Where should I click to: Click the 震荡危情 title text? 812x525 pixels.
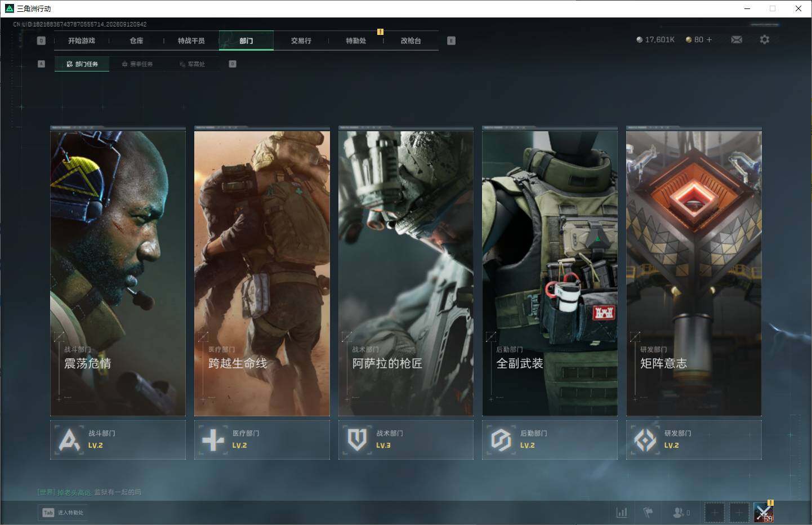pyautogui.click(x=88, y=363)
